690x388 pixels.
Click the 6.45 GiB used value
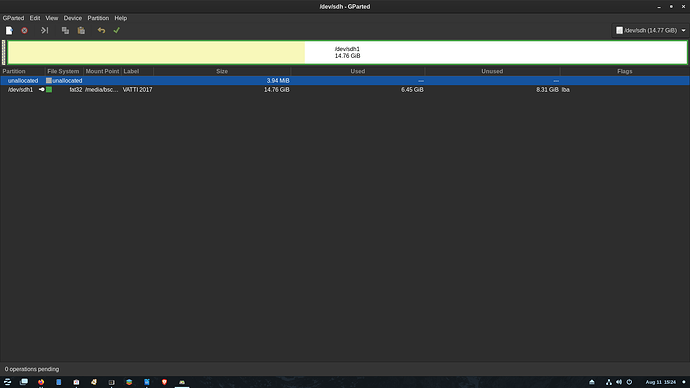click(x=412, y=90)
